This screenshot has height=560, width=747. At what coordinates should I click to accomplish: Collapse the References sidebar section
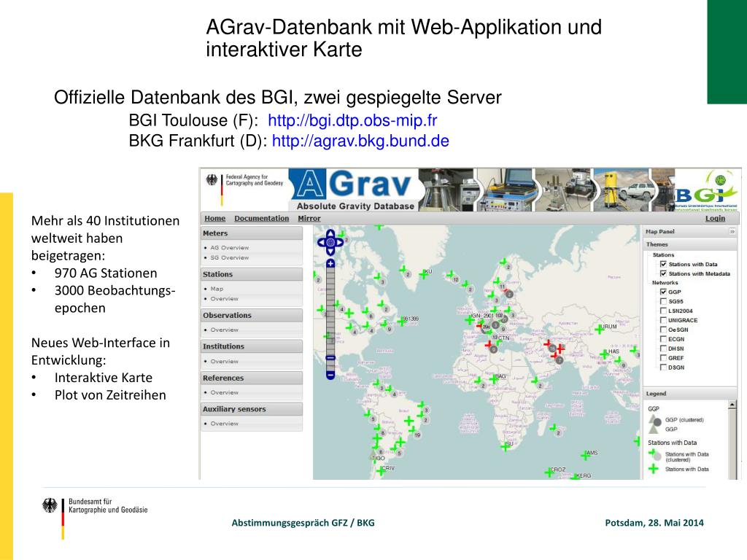tap(252, 378)
